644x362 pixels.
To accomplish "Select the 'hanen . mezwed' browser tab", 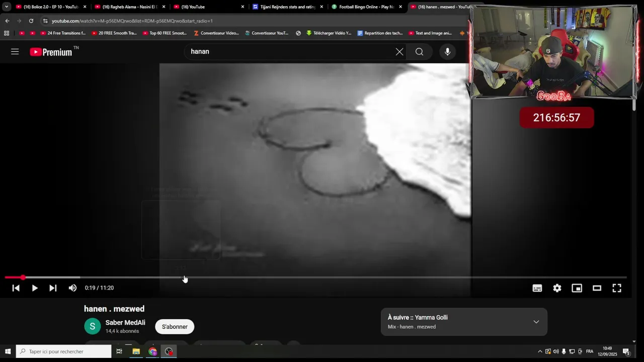I will click(x=440, y=7).
